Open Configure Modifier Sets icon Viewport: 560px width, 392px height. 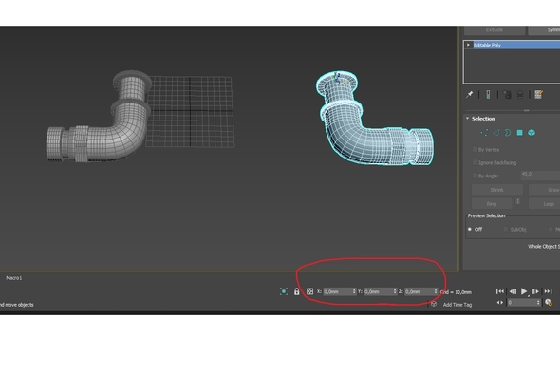(x=538, y=94)
